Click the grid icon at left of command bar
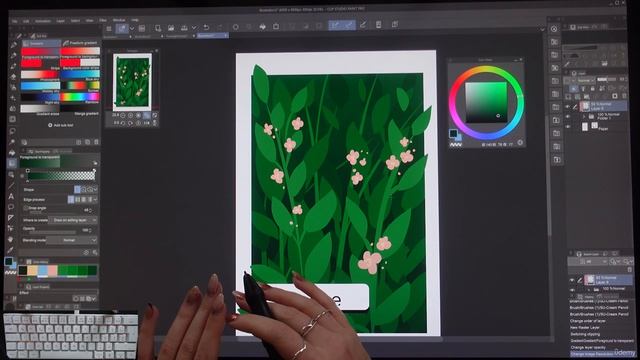 pos(109,29)
